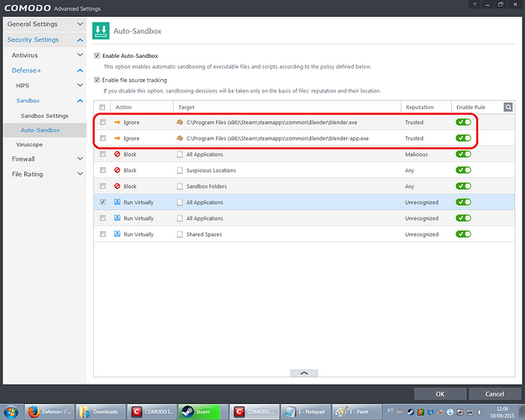Check the Suspicious Locations rule checkbox
Image resolution: width=525 pixels, height=420 pixels.
click(102, 171)
